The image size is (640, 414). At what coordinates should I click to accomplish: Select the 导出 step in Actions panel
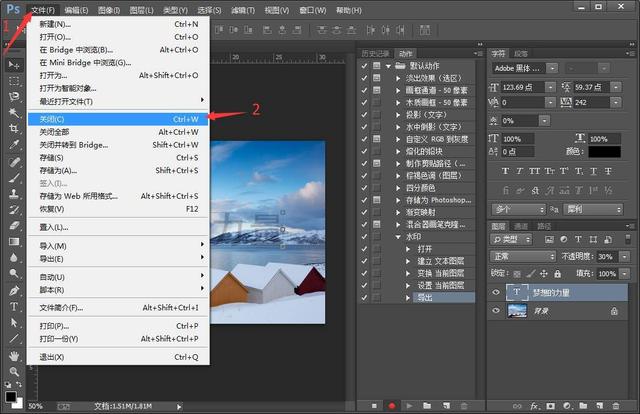444,298
